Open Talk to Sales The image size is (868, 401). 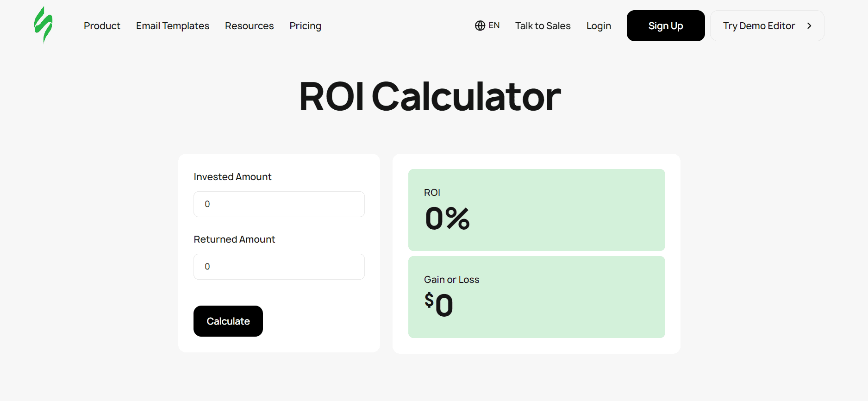coord(543,26)
